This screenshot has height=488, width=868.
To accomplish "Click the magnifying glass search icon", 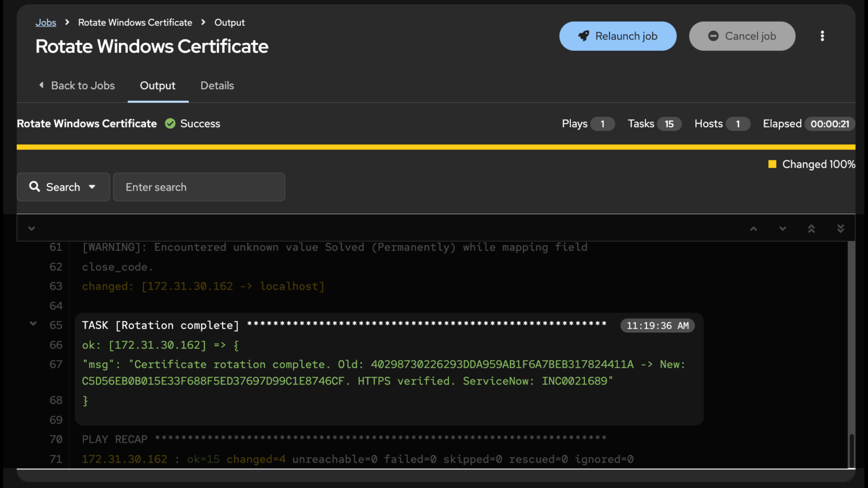I will [x=34, y=186].
